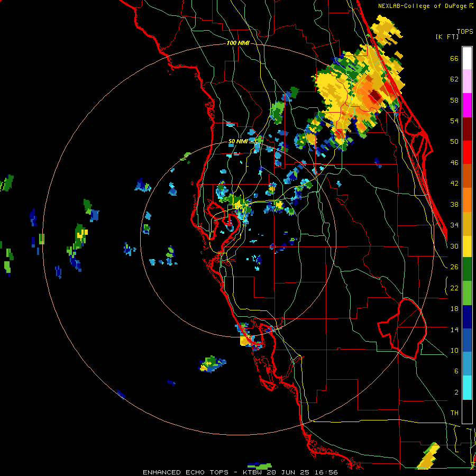The width and height of the screenshot is (476, 476).
Task: Click the "ENHANCED ECHO TOPS" product title
Action: [x=186, y=472]
